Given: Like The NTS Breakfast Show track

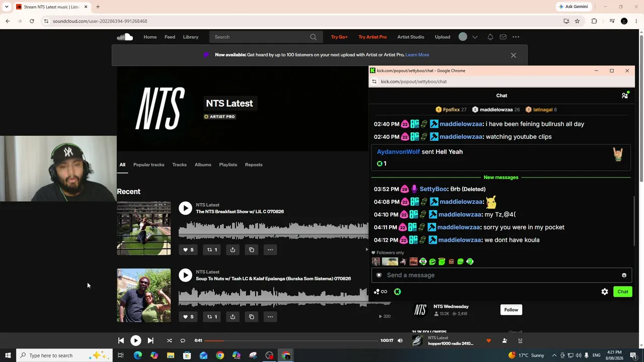Looking at the screenshot, I should click(188, 250).
